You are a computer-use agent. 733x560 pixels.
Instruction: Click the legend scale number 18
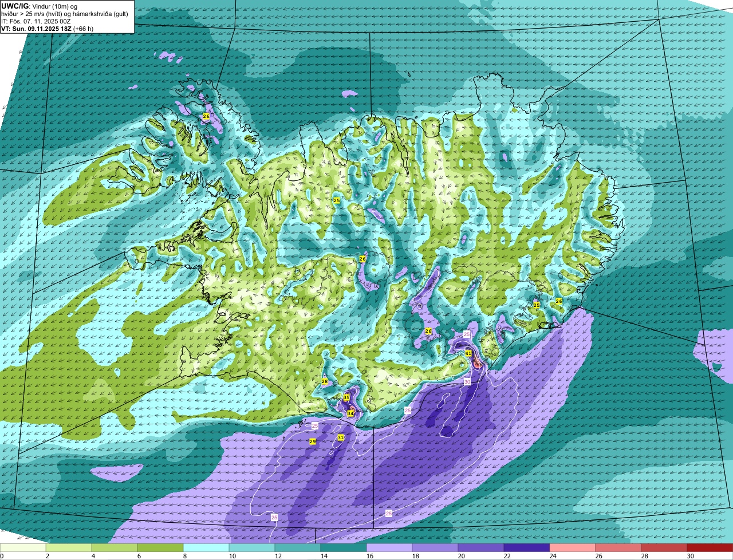tap(415, 556)
